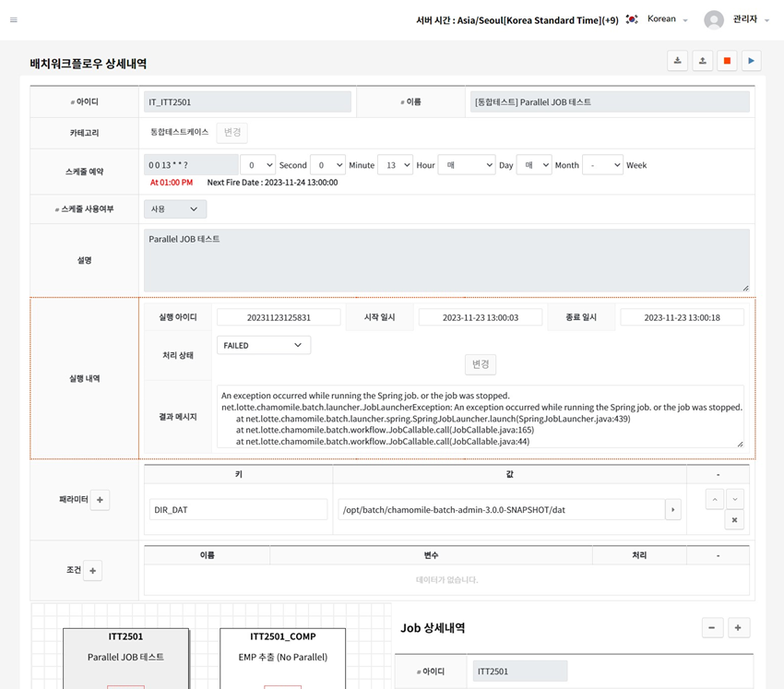The height and width of the screenshot is (689, 784).
Task: Click the Korean flag icon
Action: click(632, 19)
